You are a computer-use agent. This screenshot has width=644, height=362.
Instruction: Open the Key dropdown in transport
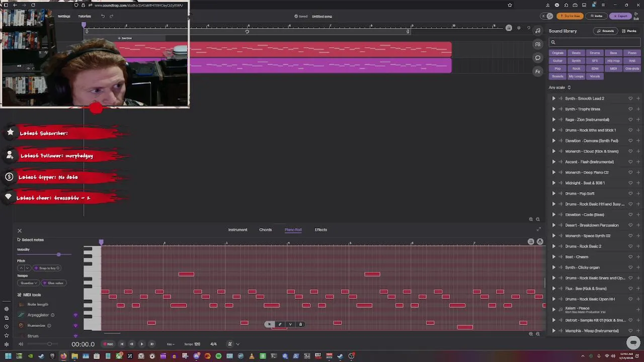pos(171,344)
